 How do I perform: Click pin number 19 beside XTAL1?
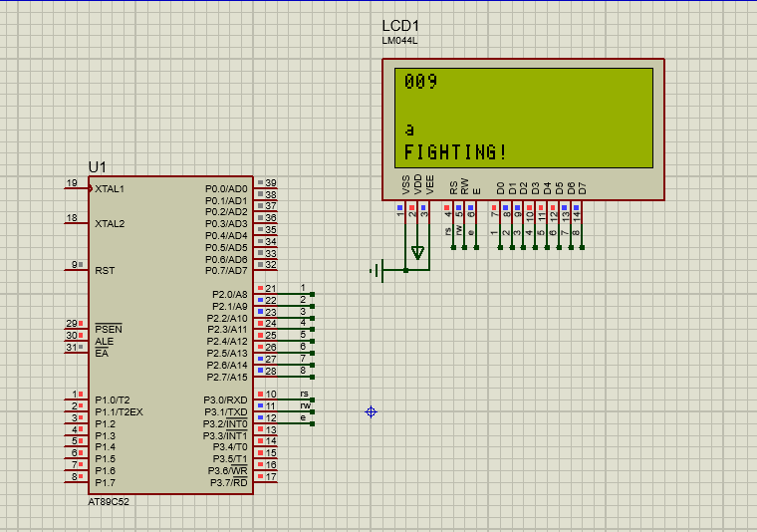[x=72, y=183]
